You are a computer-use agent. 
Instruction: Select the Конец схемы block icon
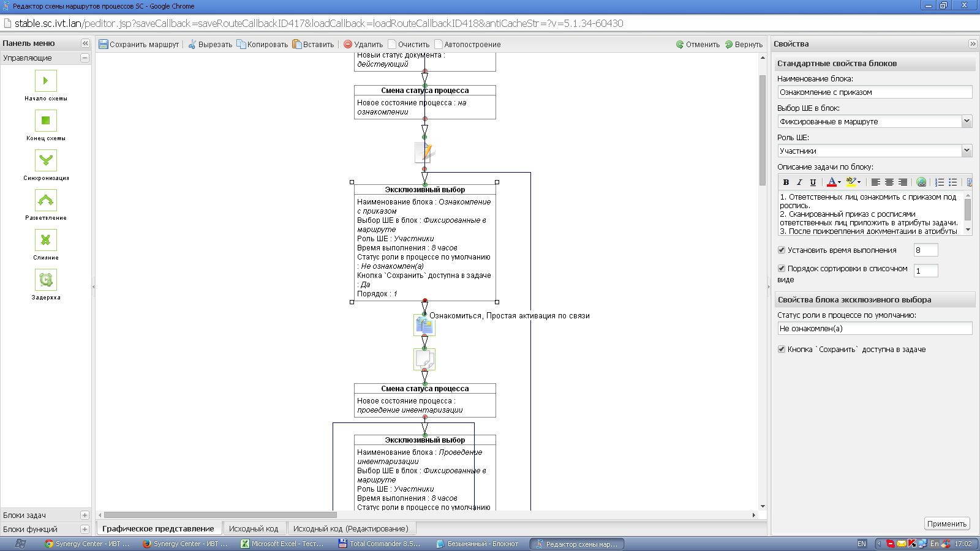click(x=46, y=121)
